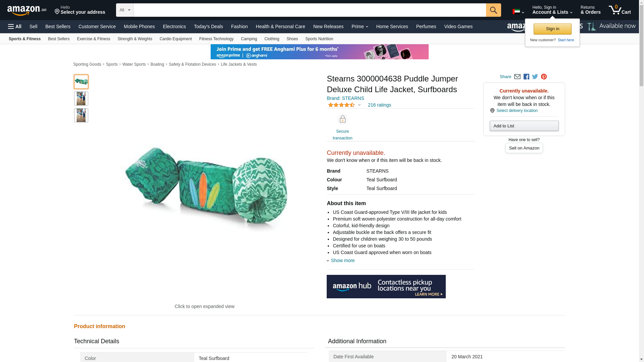Expand the star ratings dropdown arrow
The width and height of the screenshot is (644, 362).
[x=359, y=105]
